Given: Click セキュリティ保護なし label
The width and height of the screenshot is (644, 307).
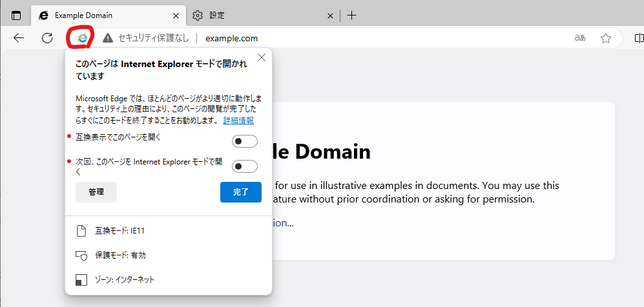Looking at the screenshot, I should (x=154, y=38).
